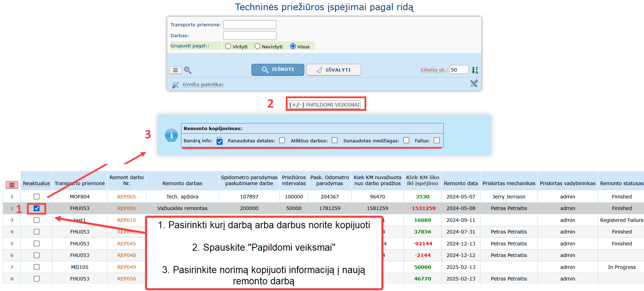Click the Eilučių sk. label
This screenshot has width=644, height=291.
[x=434, y=70]
